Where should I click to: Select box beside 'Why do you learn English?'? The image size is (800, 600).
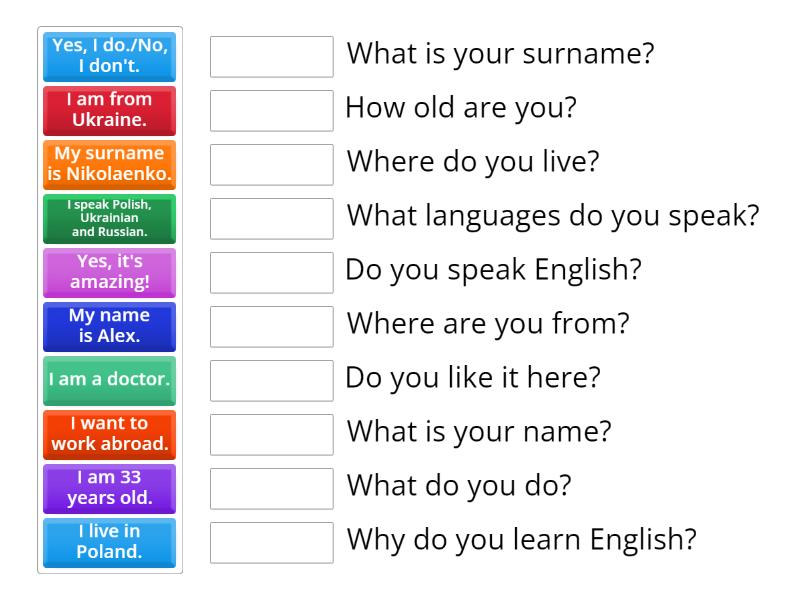[x=272, y=543]
